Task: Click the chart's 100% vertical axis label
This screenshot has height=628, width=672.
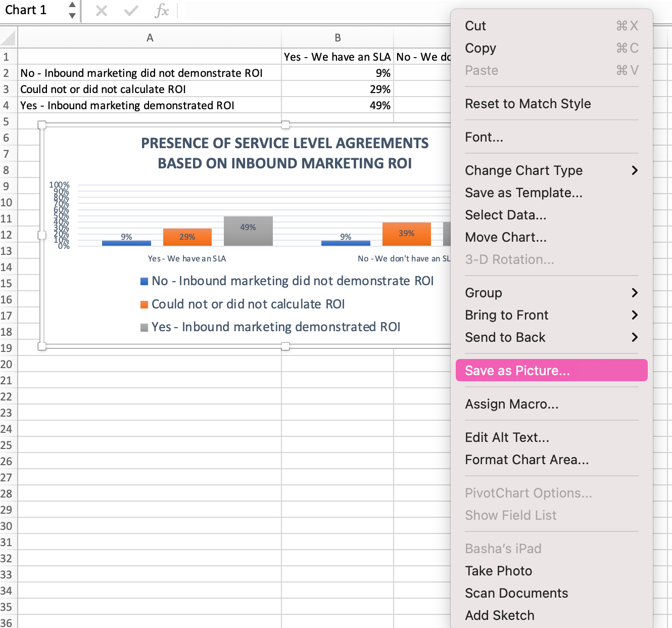Action: tap(60, 185)
